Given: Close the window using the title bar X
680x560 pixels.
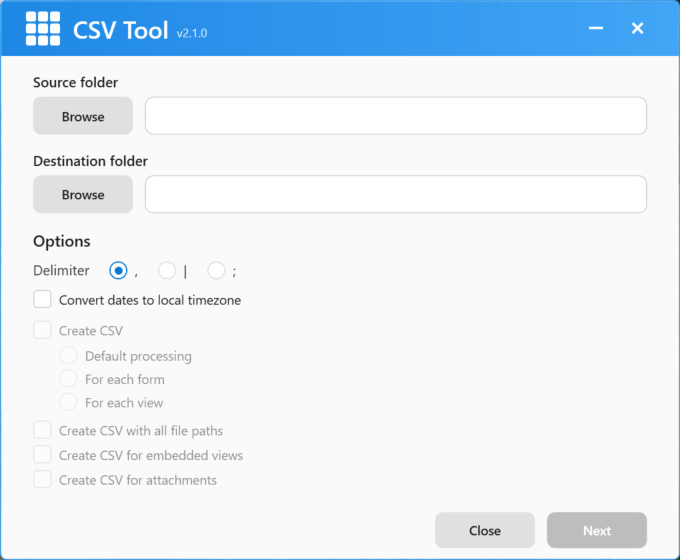Looking at the screenshot, I should click(x=637, y=29).
